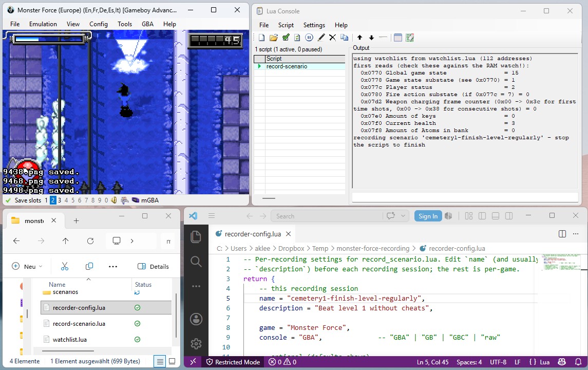Viewport: 588px width, 370px height.
Task: Open File menu in Lua Console
Action: pyautogui.click(x=264, y=25)
